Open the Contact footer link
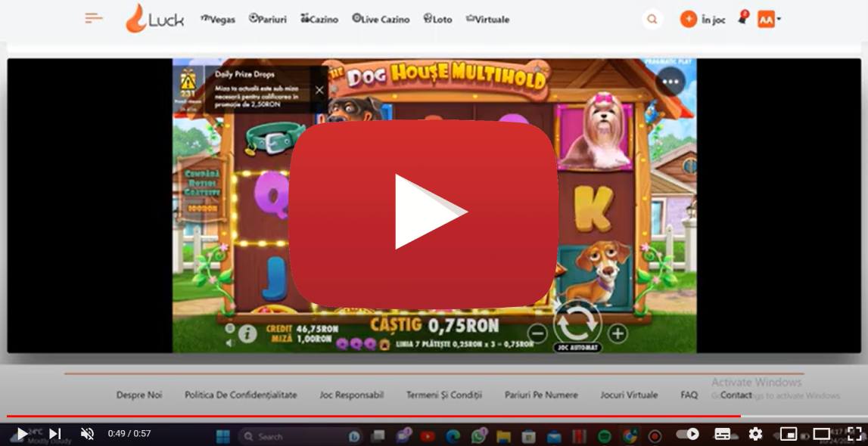Image resolution: width=868 pixels, height=446 pixels. point(736,395)
